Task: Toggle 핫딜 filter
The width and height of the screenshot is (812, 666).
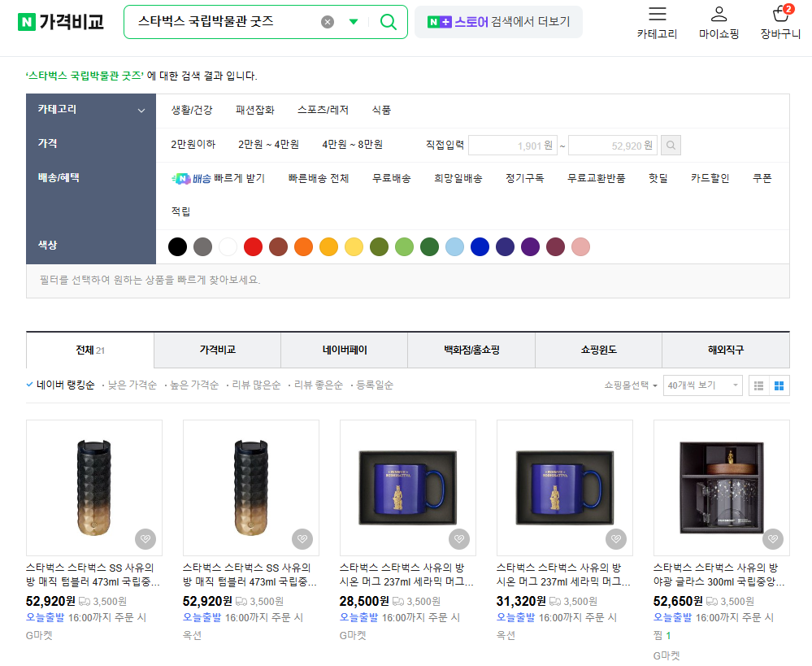Action: coord(658,178)
